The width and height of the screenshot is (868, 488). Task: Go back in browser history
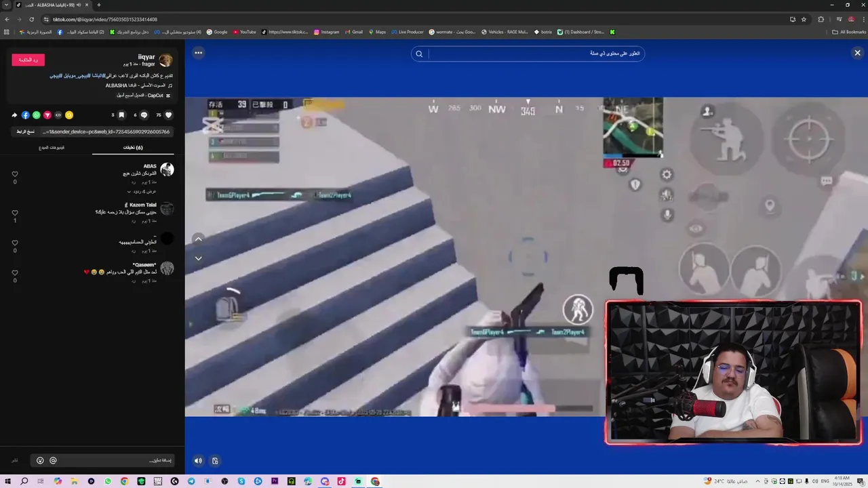pyautogui.click(x=7, y=20)
